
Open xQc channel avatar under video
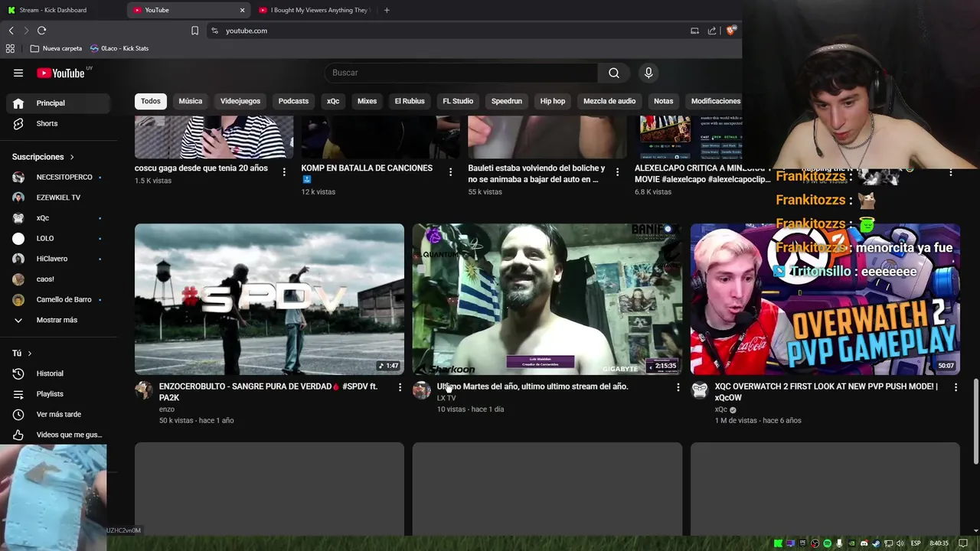point(700,390)
